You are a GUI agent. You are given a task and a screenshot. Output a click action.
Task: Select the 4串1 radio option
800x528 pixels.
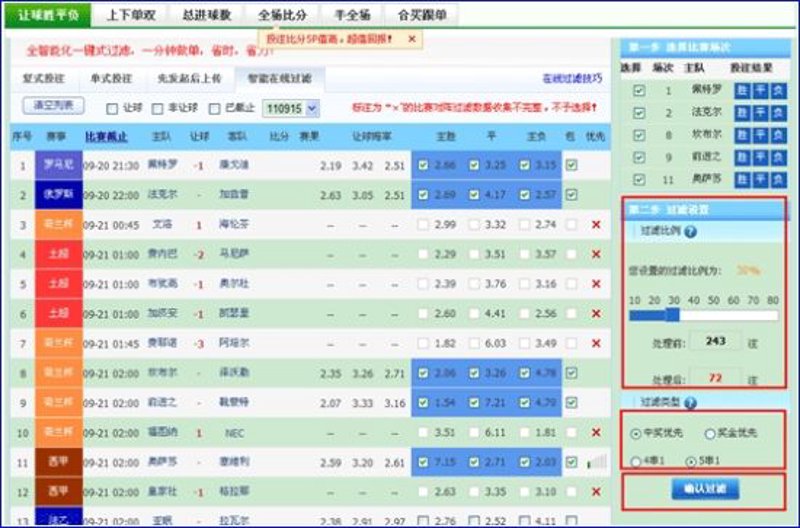(x=635, y=462)
